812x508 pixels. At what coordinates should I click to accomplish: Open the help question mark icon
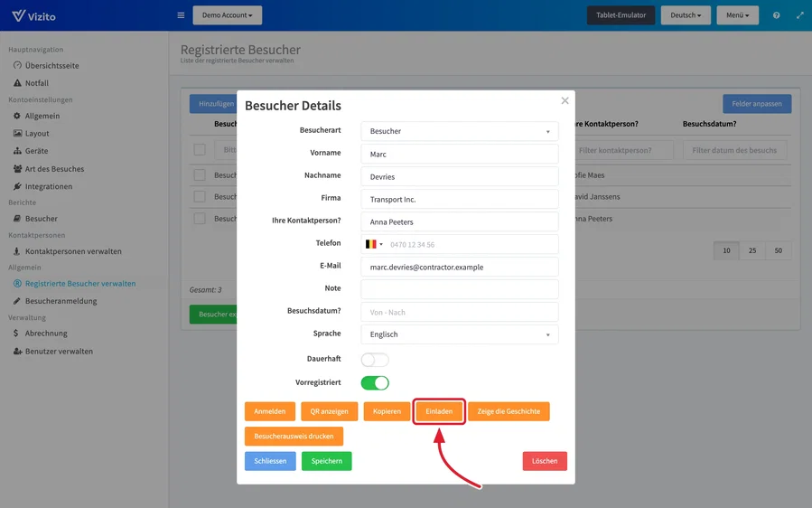click(x=776, y=15)
